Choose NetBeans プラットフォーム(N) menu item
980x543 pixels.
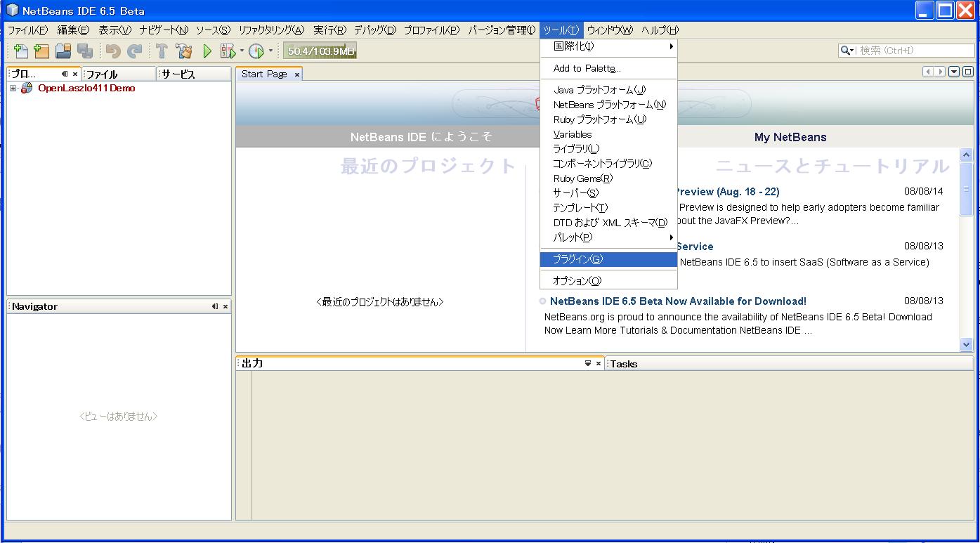click(608, 105)
